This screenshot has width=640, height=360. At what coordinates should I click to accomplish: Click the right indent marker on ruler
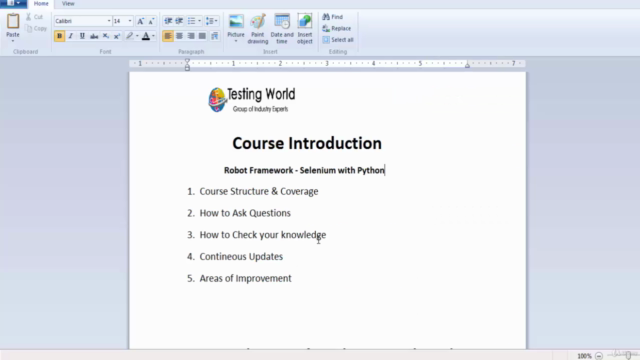(x=467, y=65)
